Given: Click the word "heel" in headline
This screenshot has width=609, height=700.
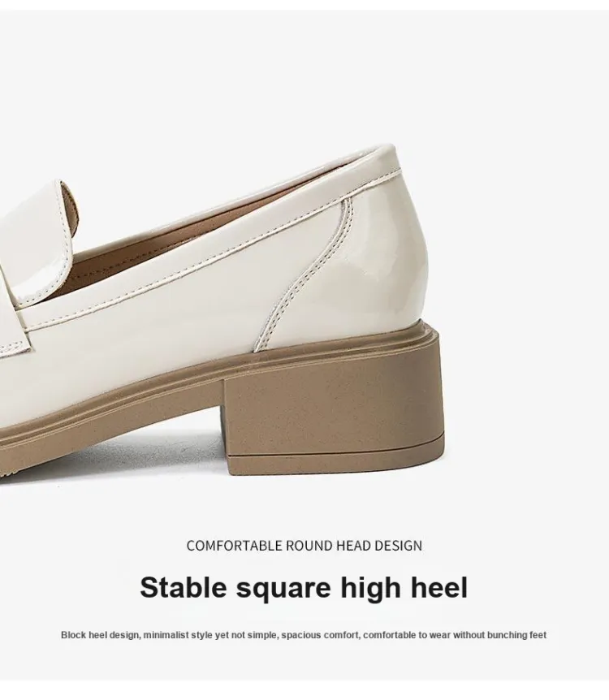Looking at the screenshot, I should tap(439, 587).
